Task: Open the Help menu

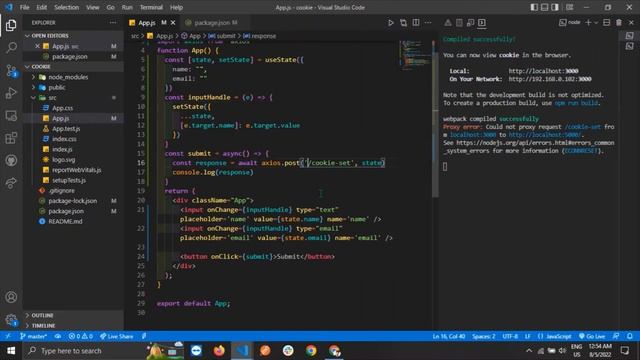Action: click(x=176, y=7)
